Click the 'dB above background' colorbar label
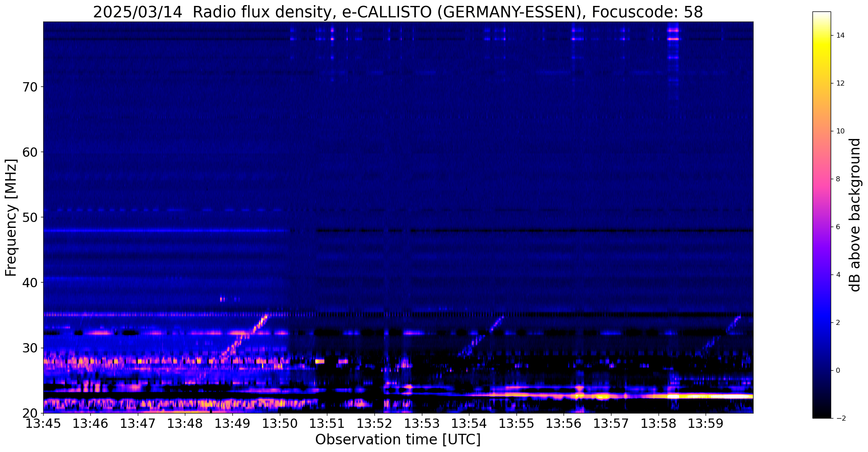 [855, 215]
